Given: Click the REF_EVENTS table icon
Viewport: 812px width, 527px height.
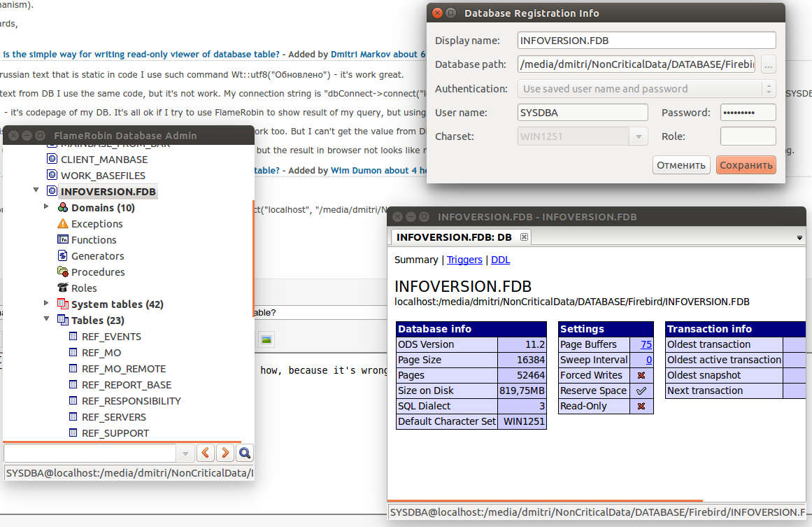Looking at the screenshot, I should [x=73, y=337].
